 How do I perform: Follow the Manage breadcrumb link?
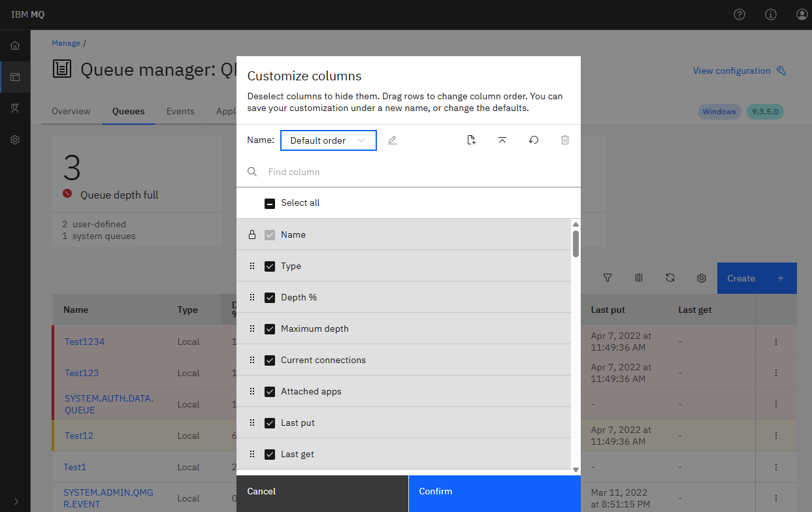pyautogui.click(x=66, y=43)
